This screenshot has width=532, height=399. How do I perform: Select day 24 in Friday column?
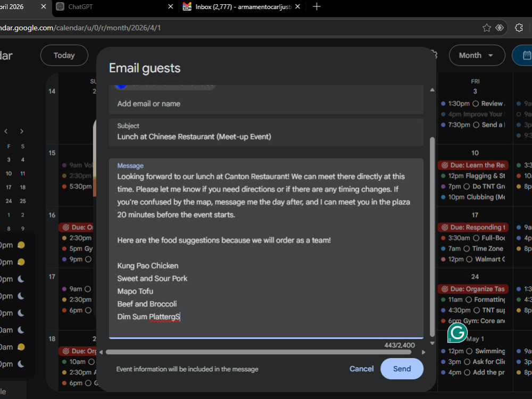(x=475, y=277)
